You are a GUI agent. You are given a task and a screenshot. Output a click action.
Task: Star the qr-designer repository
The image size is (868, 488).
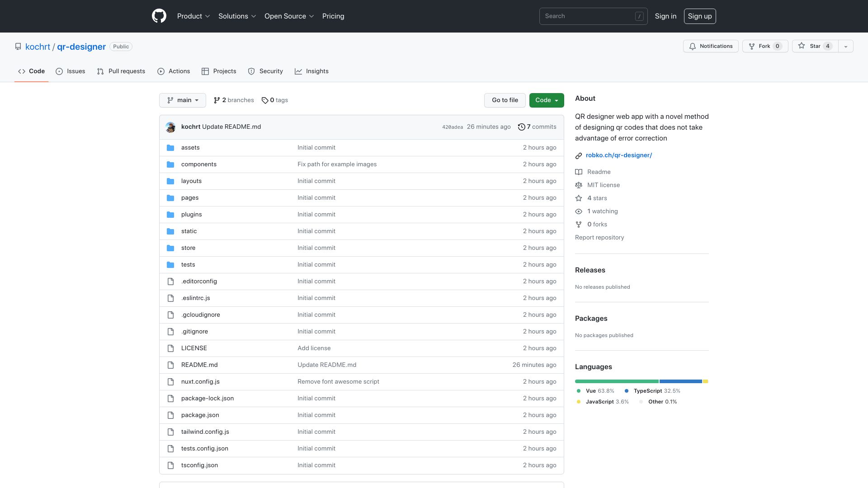pyautogui.click(x=815, y=46)
